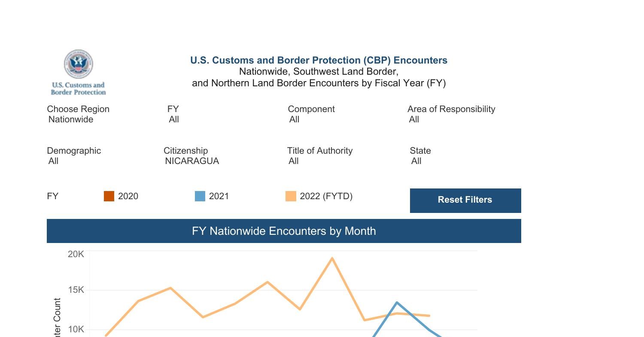
Task: Click the 15K y-axis label
Action: [76, 290]
